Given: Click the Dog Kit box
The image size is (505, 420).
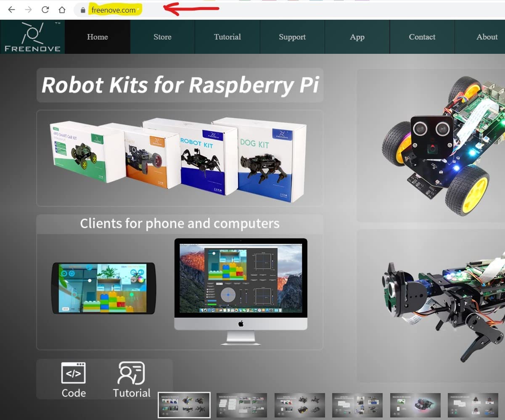Looking at the screenshot, I should [271, 160].
